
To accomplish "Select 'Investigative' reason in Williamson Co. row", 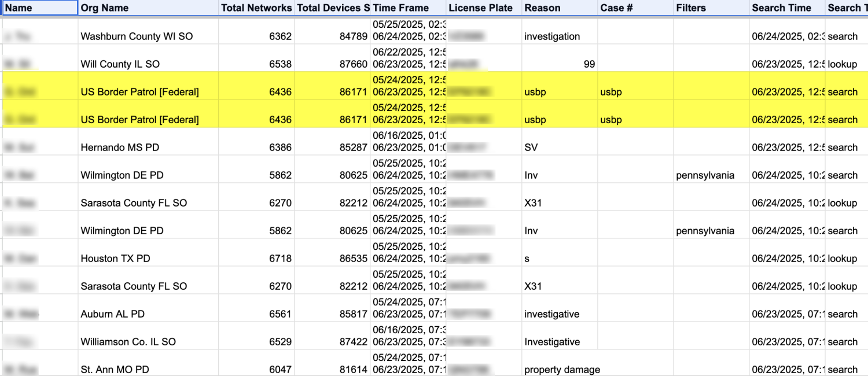I will pyautogui.click(x=560, y=336).
